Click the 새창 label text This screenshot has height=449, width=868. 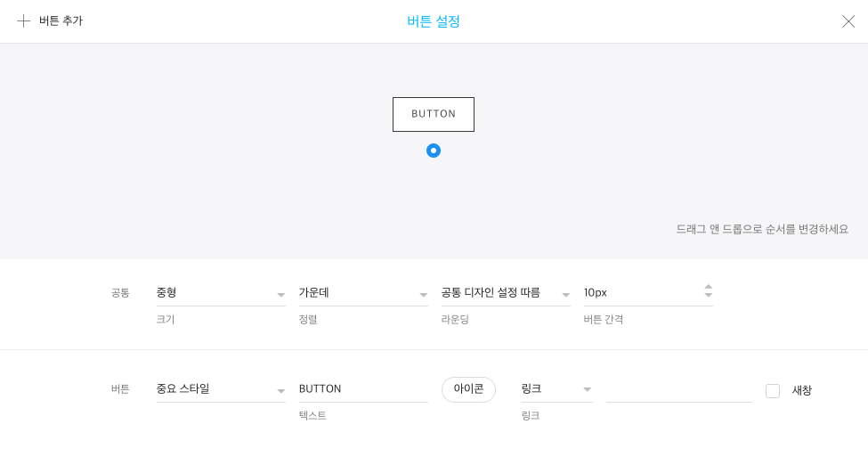click(x=802, y=390)
